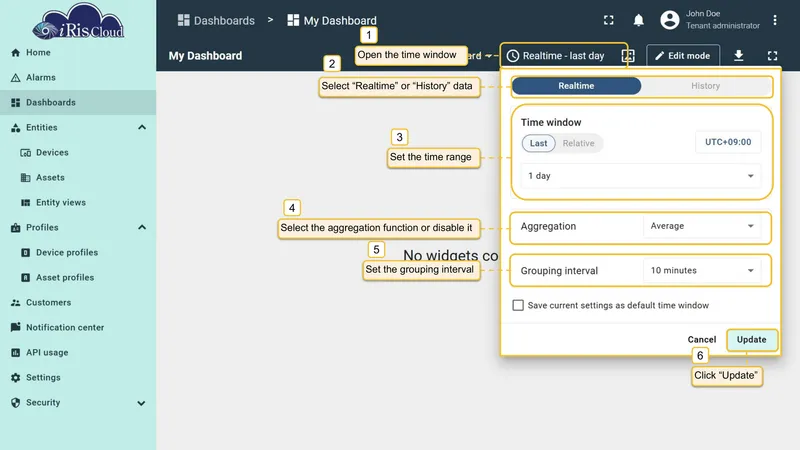Open Device profiles in sidebar
Viewport: 800px width, 450px height.
78,253
